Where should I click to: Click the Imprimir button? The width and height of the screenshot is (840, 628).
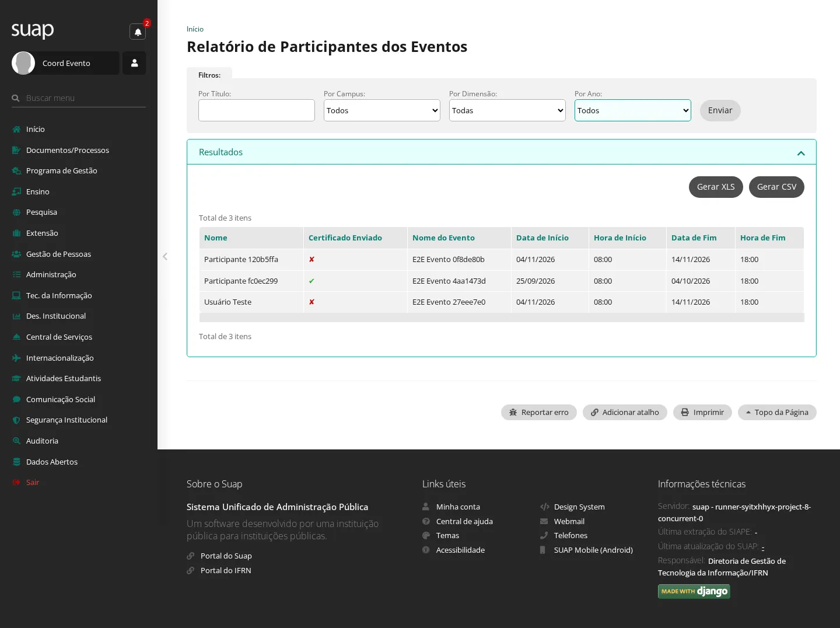[702, 412]
